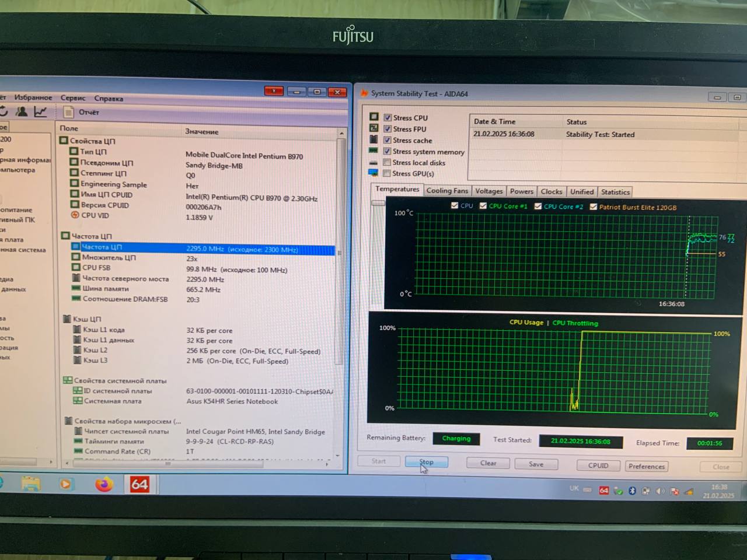Click the Свойства системной платы group icon

click(68, 380)
